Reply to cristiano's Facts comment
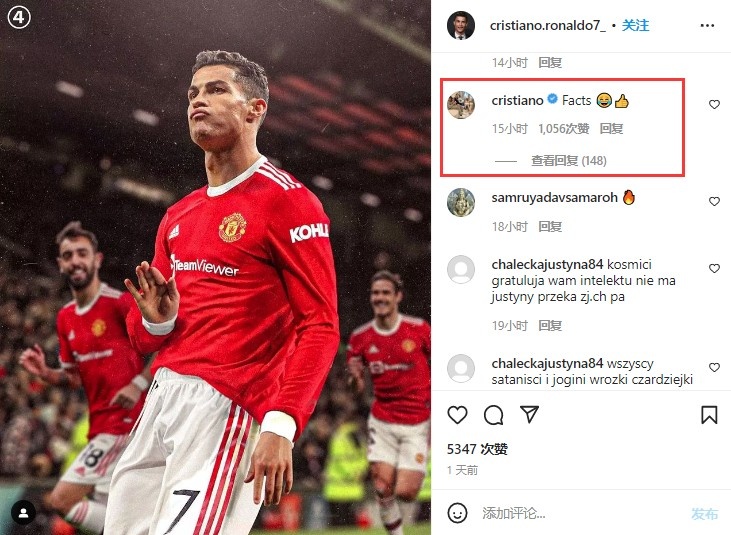Viewport: 731px width, 535px height. 611,129
